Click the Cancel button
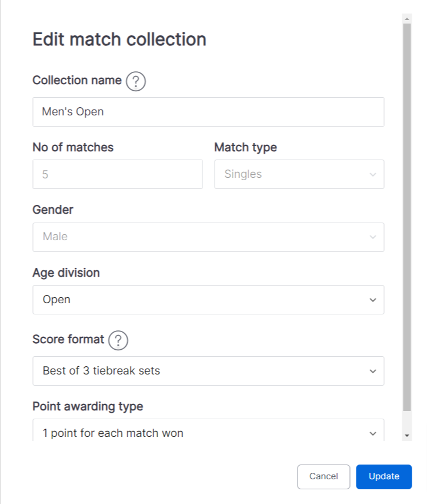Viewport: 427px width, 504px height. (x=323, y=477)
